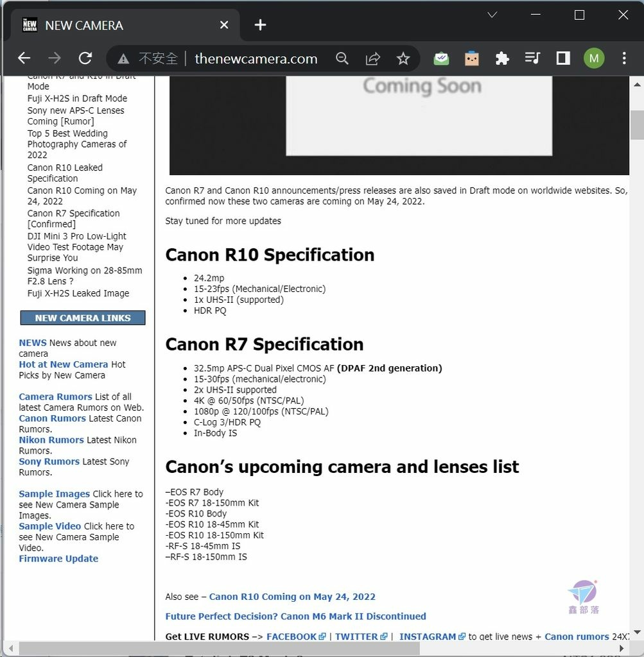Open Canon R7 Specification [Confirmed] link
644x657 pixels.
coord(73,219)
